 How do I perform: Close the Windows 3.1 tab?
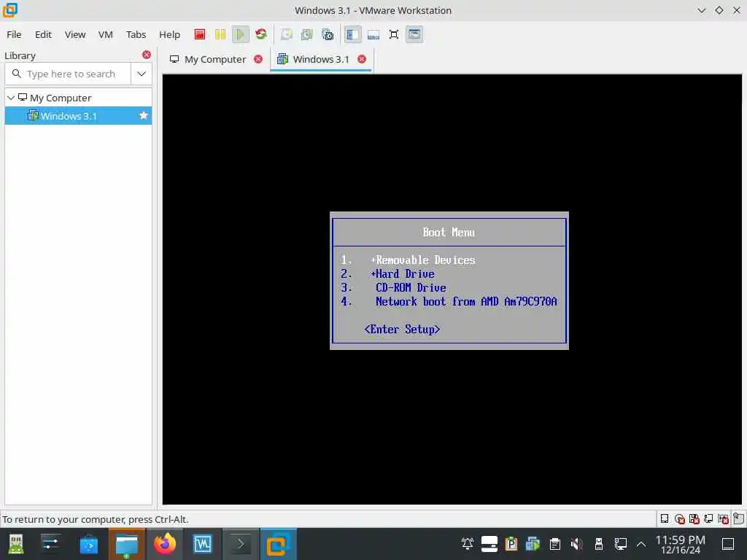tap(362, 59)
